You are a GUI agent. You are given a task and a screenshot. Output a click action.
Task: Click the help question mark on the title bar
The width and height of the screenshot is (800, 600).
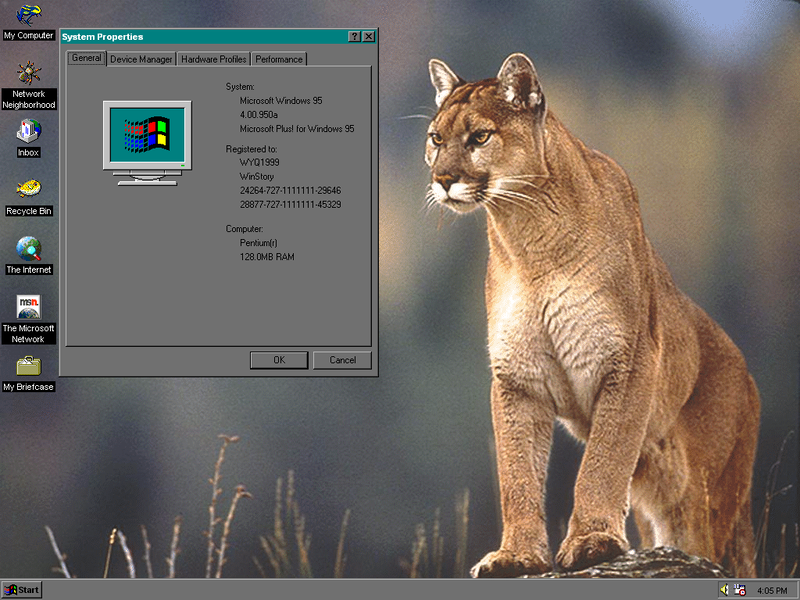click(355, 37)
